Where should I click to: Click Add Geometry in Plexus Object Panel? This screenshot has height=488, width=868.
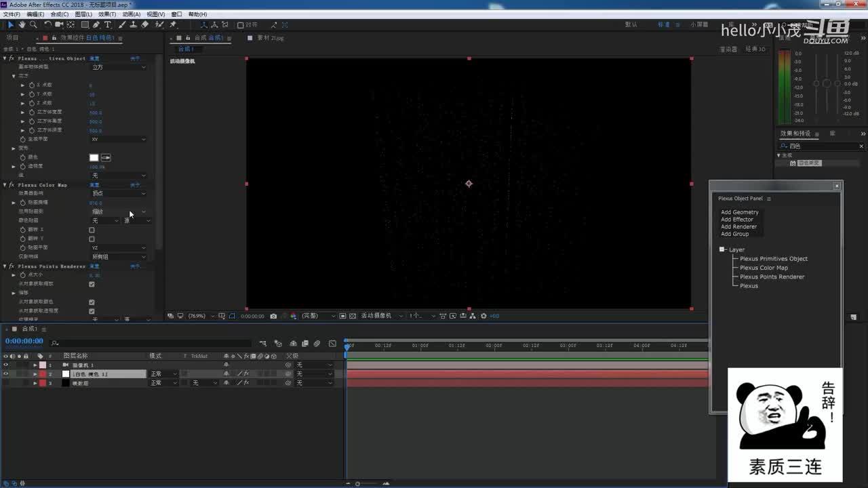pos(739,212)
